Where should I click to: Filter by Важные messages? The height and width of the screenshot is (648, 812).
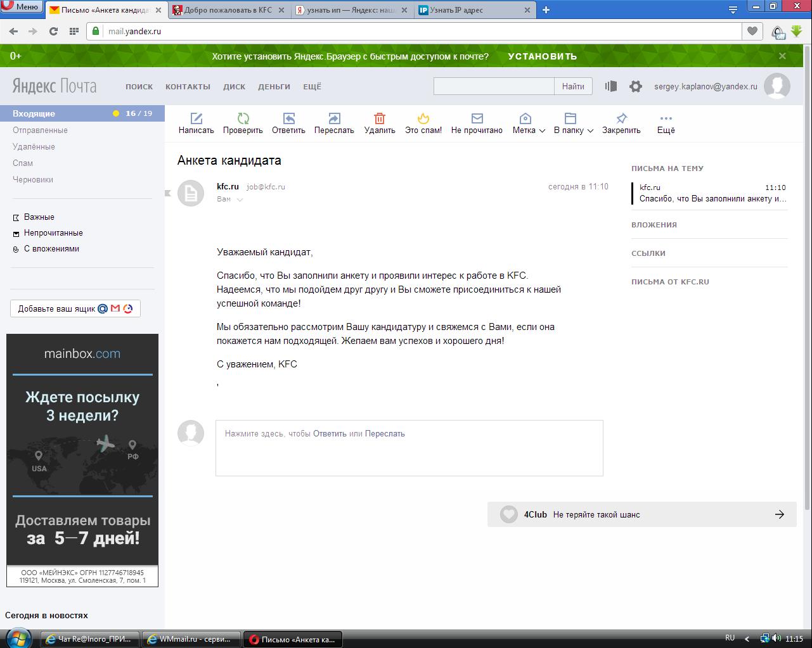[39, 217]
